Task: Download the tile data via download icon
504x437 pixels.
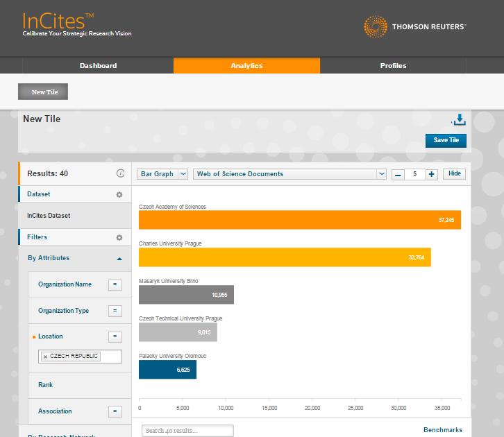Action: click(x=459, y=120)
